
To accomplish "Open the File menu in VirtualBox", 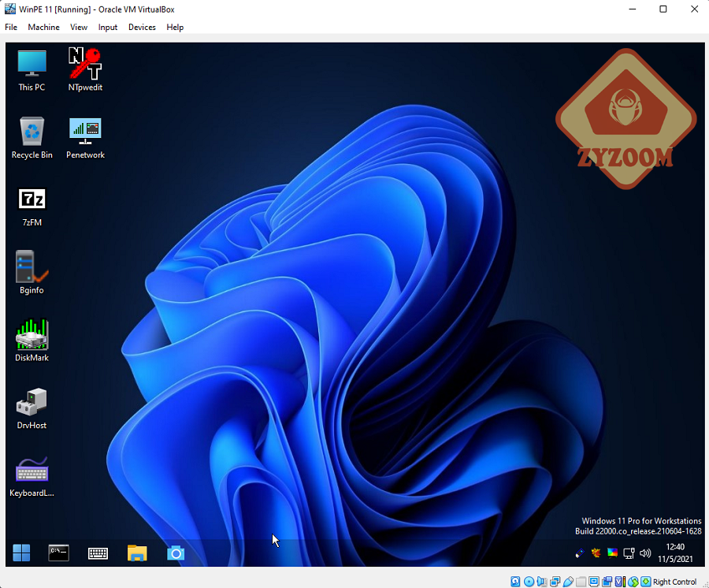I will pyautogui.click(x=11, y=27).
